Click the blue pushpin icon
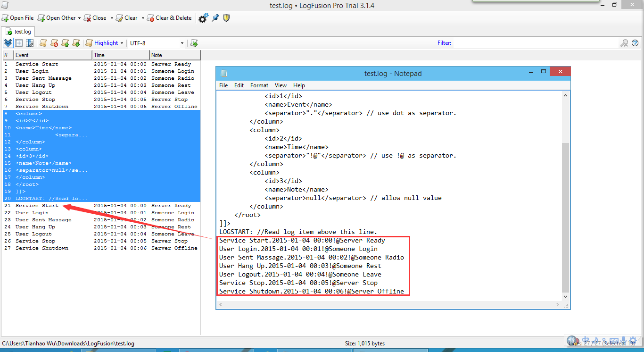 [x=215, y=18]
